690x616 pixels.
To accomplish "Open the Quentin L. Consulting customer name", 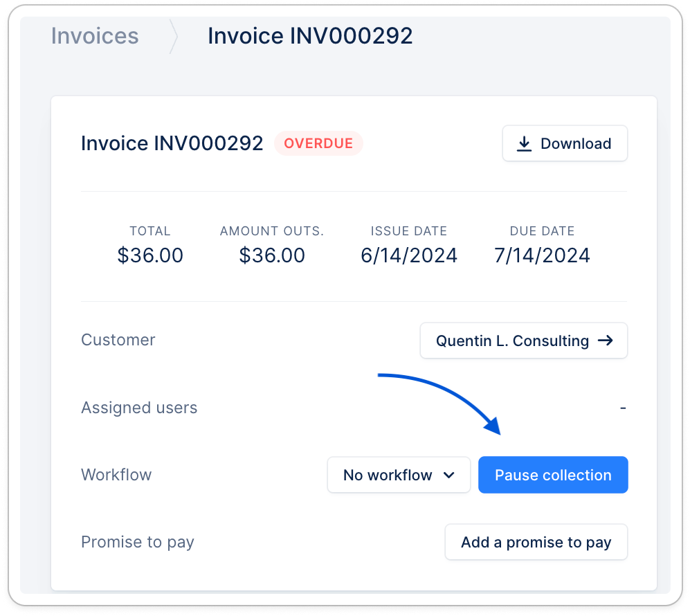I will coord(512,341).
